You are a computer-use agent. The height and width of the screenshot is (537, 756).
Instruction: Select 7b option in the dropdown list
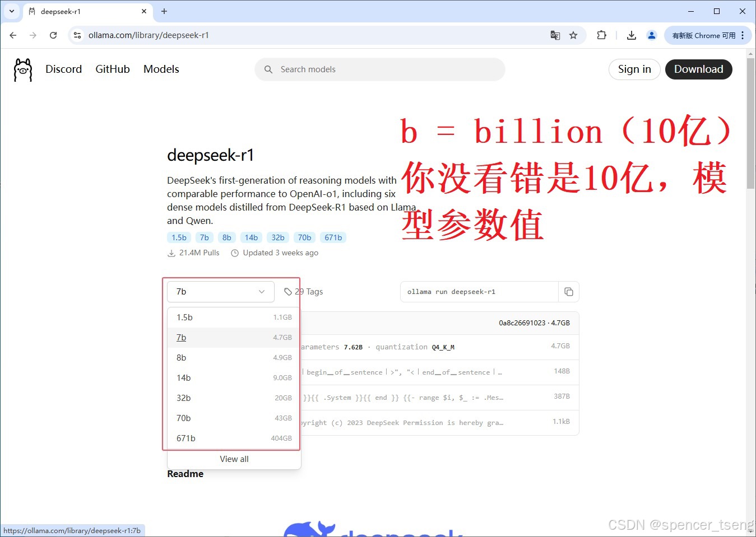pyautogui.click(x=234, y=338)
